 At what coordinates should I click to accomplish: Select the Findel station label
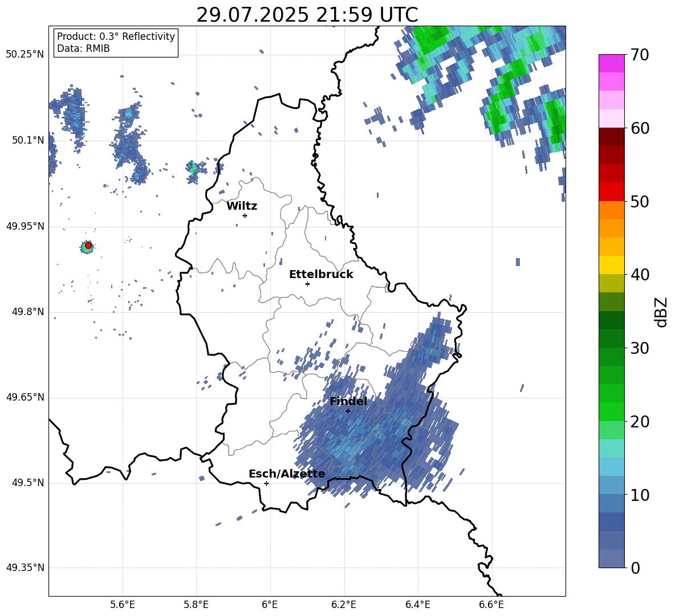click(348, 402)
